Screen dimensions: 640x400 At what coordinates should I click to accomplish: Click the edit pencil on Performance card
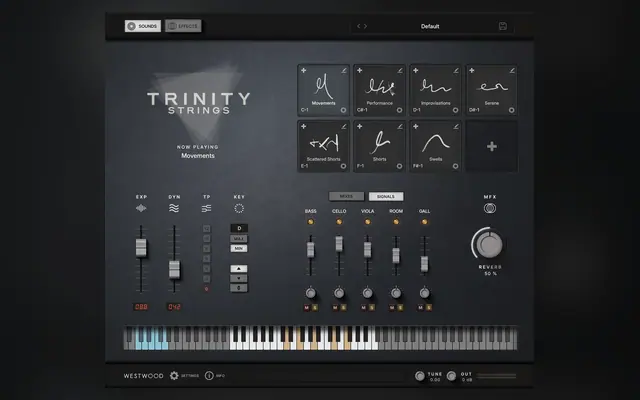click(400, 71)
